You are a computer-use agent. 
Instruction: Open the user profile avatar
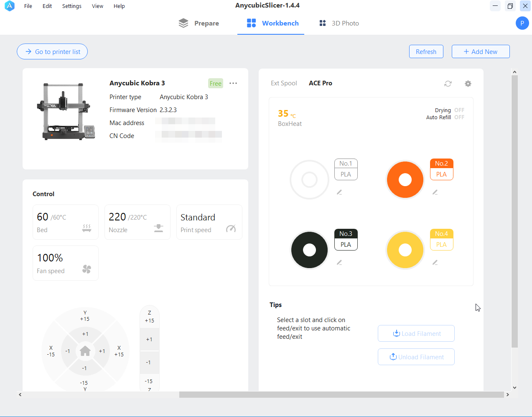pos(522,23)
